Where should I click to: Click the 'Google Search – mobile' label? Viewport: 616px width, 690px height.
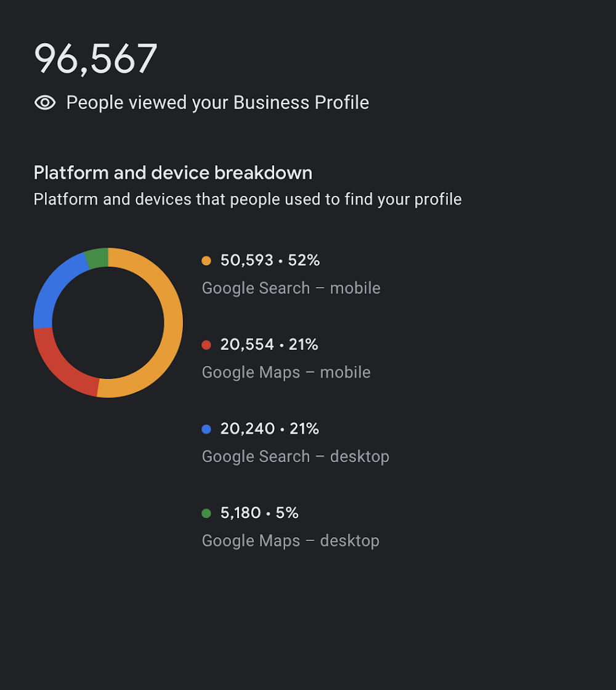pyautogui.click(x=291, y=288)
